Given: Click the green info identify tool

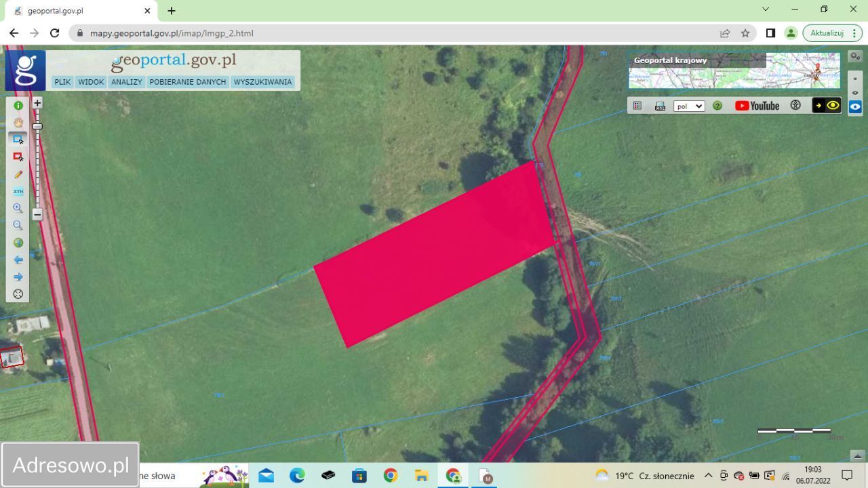Looking at the screenshot, I should pyautogui.click(x=18, y=106).
